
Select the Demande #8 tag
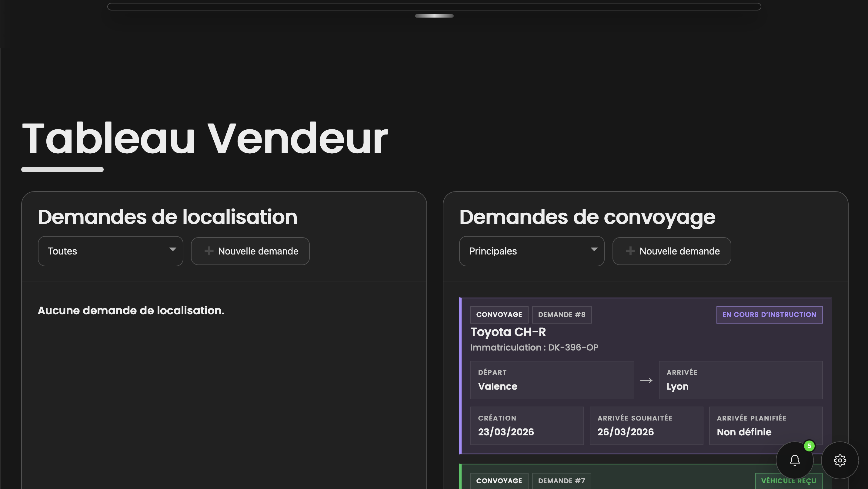click(561, 314)
